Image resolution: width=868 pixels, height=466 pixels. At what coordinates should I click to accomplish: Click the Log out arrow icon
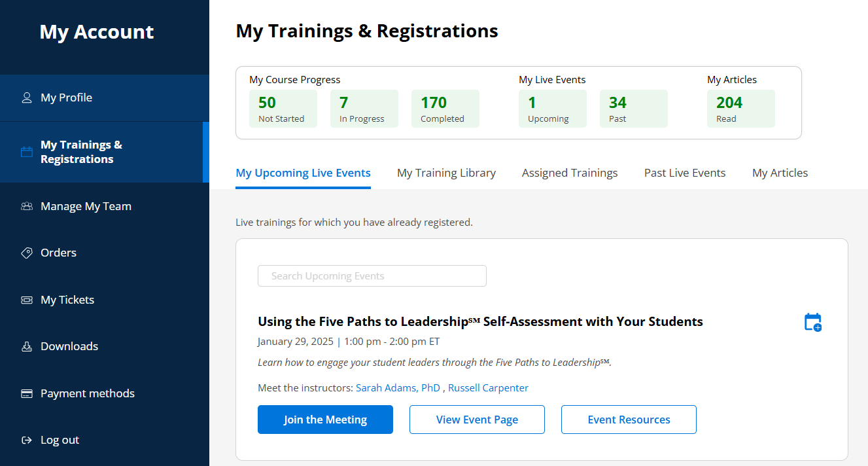pos(27,440)
